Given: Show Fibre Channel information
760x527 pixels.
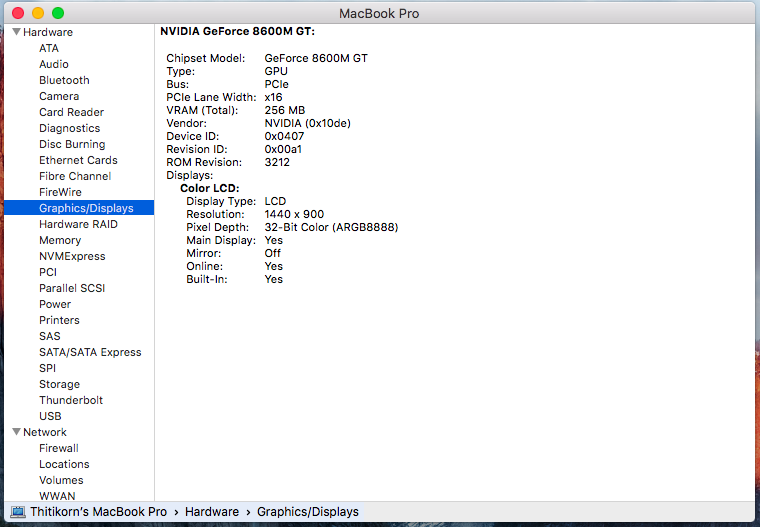Looking at the screenshot, I should (75, 176).
